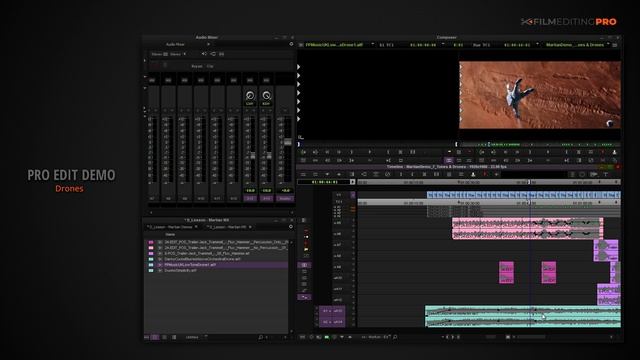Open bin view preset Untitled dropdown

pyautogui.click(x=196, y=337)
